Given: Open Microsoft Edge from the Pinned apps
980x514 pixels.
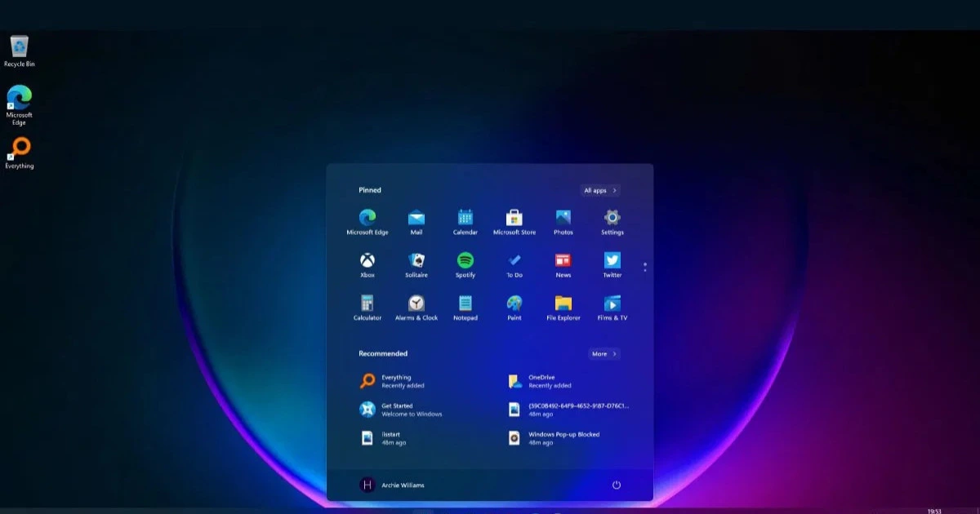Looking at the screenshot, I should (367, 221).
